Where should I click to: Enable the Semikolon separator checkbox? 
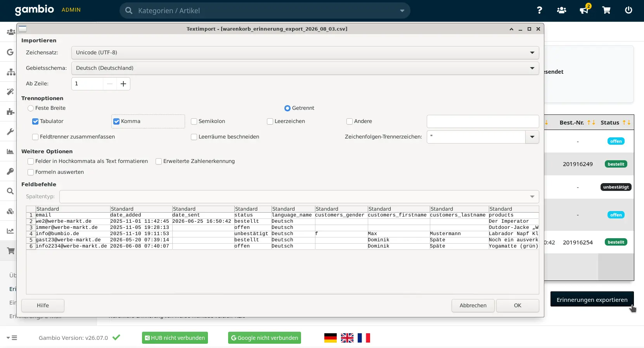194,121
